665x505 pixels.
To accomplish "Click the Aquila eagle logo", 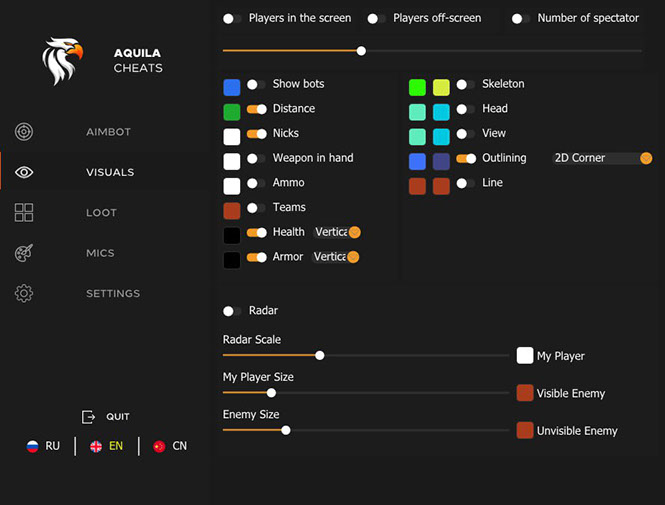I will (62, 61).
